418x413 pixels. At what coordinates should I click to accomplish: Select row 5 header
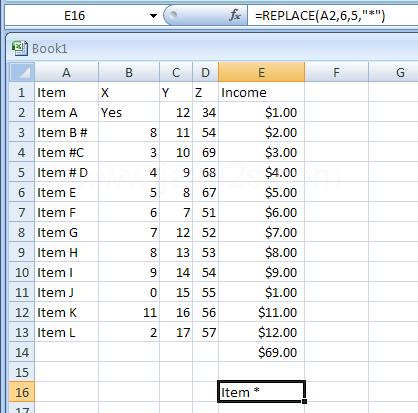click(22, 172)
